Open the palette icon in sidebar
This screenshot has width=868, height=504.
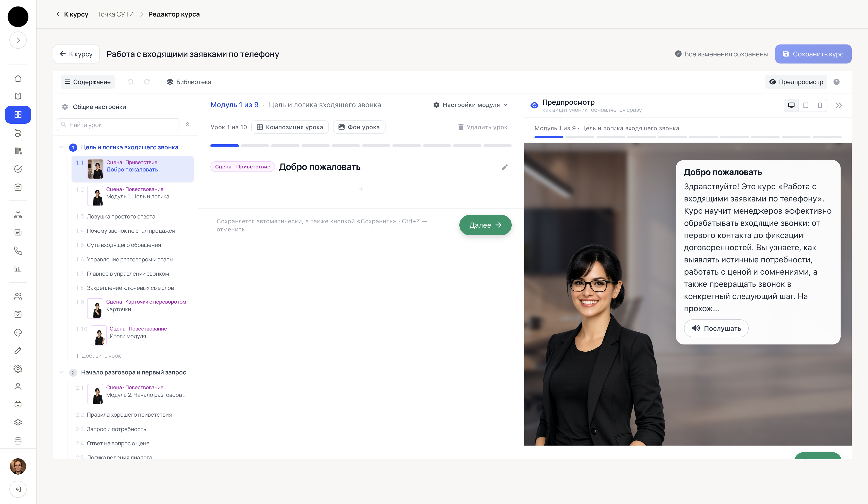(18, 332)
